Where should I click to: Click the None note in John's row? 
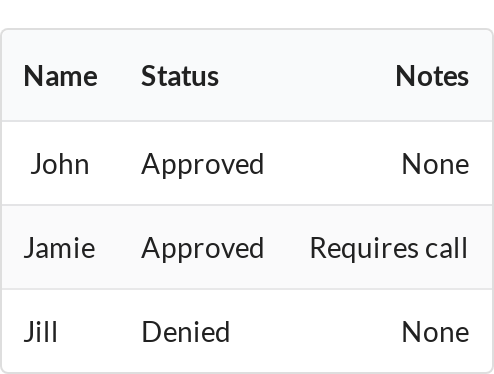tap(435, 164)
